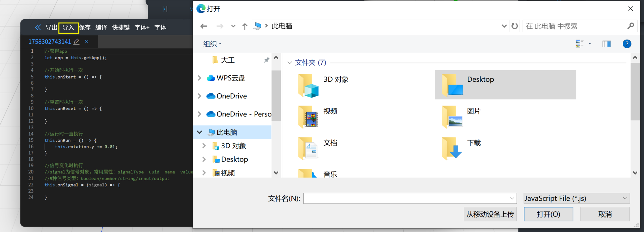
Task: Collapse the 此电脑 tree node
Action: click(x=200, y=132)
